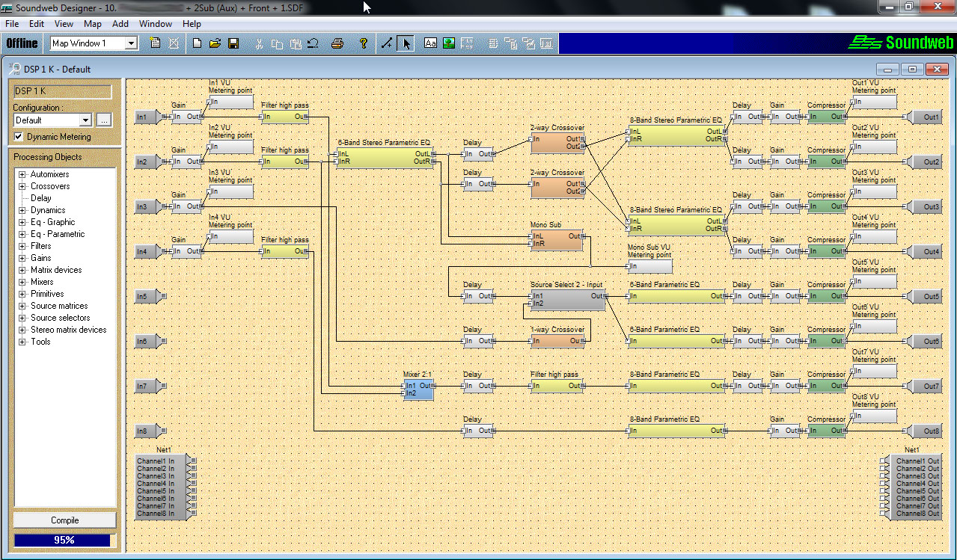Screen dimensions: 957x560
Task: Expand the Eq - Parametric tree node
Action: 22,234
